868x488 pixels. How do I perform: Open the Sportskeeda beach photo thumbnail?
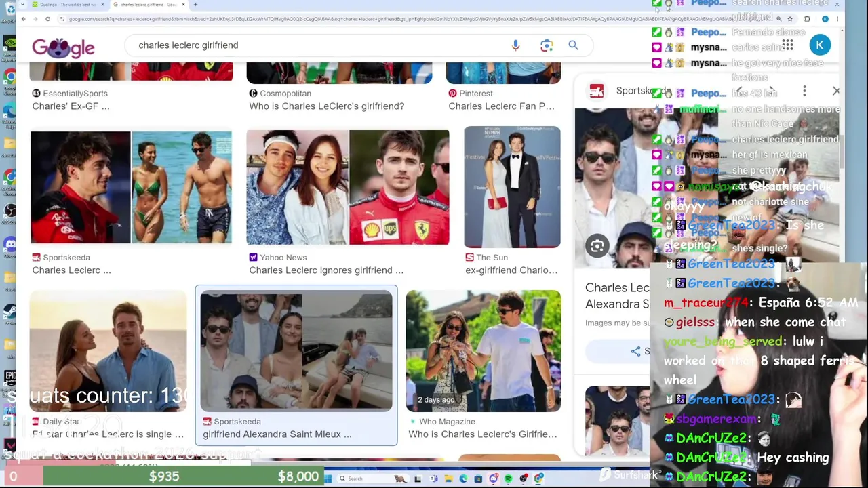coord(131,187)
